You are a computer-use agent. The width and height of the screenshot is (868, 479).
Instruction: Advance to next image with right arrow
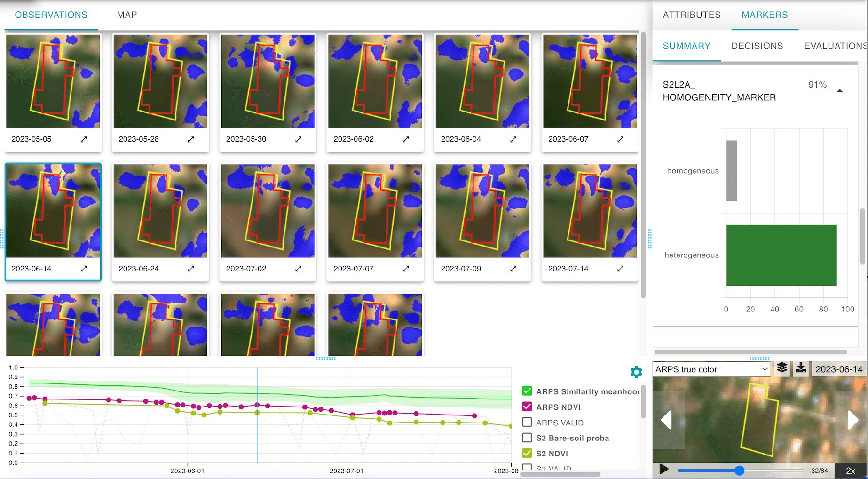[852, 420]
